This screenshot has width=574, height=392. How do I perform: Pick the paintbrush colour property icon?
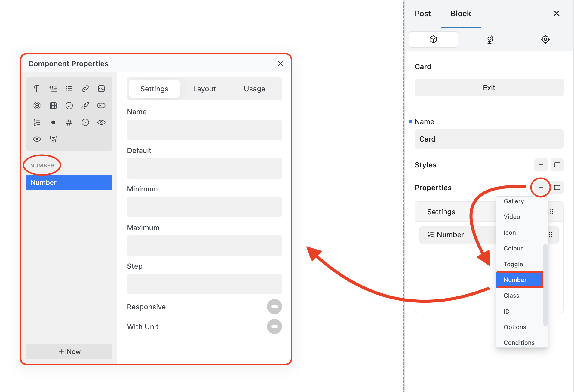pyautogui.click(x=85, y=106)
